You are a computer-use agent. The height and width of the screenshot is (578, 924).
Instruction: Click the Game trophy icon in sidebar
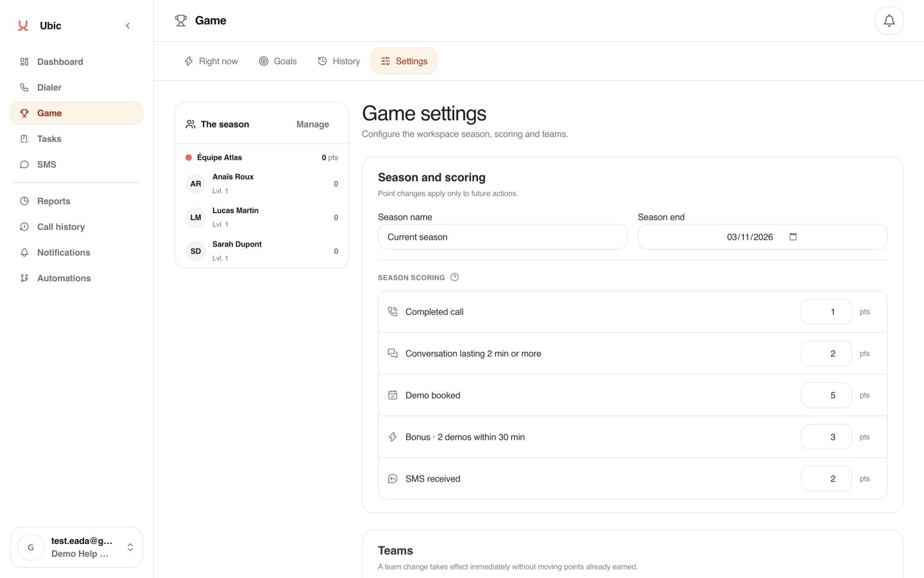24,113
